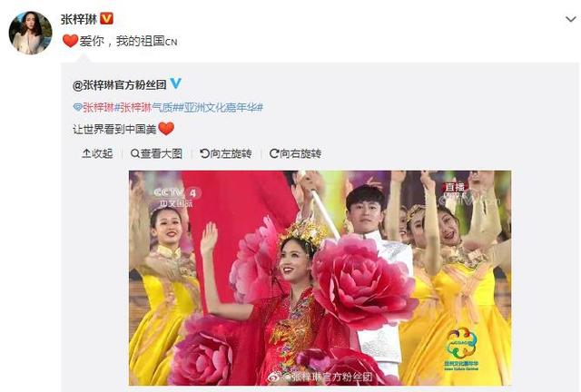The image size is (581, 392).
Task: Open the 张梓琳 username link
Action: pyautogui.click(x=79, y=19)
